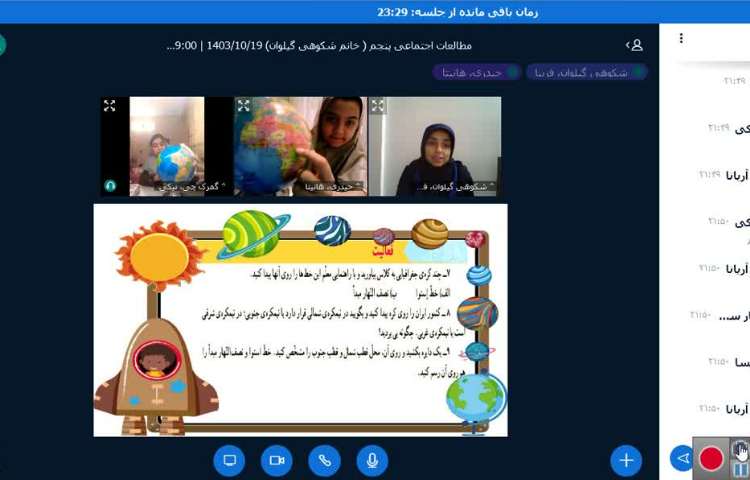Screen dimensions: 750x480
Task: Toggle the microphone button
Action: click(x=372, y=460)
